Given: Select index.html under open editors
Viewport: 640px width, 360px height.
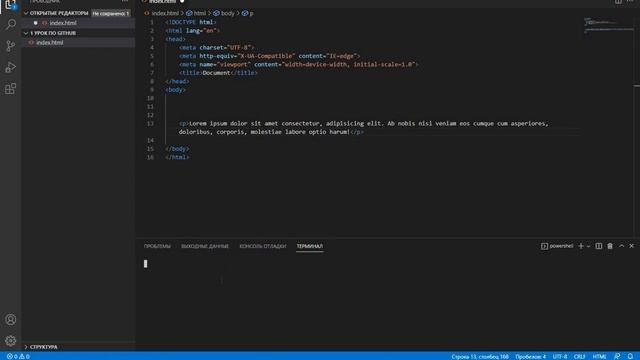Looking at the screenshot, I should click(x=63, y=23).
